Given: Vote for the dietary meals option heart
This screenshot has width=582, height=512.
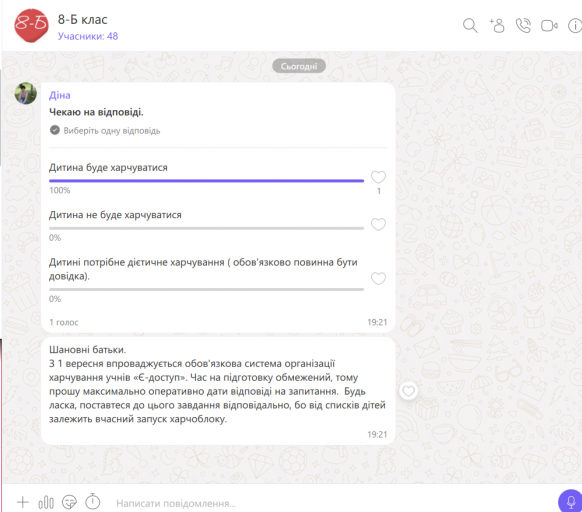Looking at the screenshot, I should click(378, 278).
